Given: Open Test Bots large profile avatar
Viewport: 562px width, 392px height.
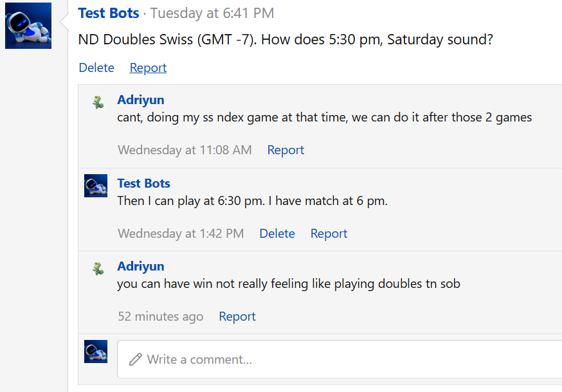Looking at the screenshot, I should (x=28, y=26).
